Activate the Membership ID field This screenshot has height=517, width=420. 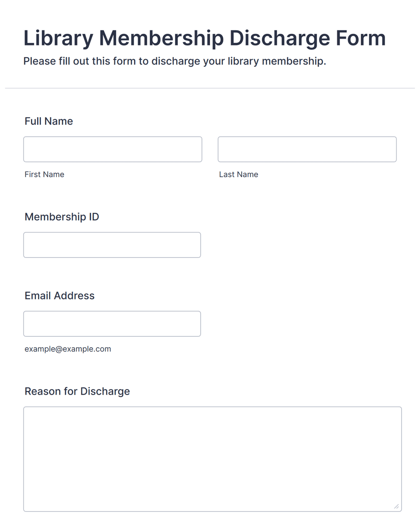(x=112, y=245)
